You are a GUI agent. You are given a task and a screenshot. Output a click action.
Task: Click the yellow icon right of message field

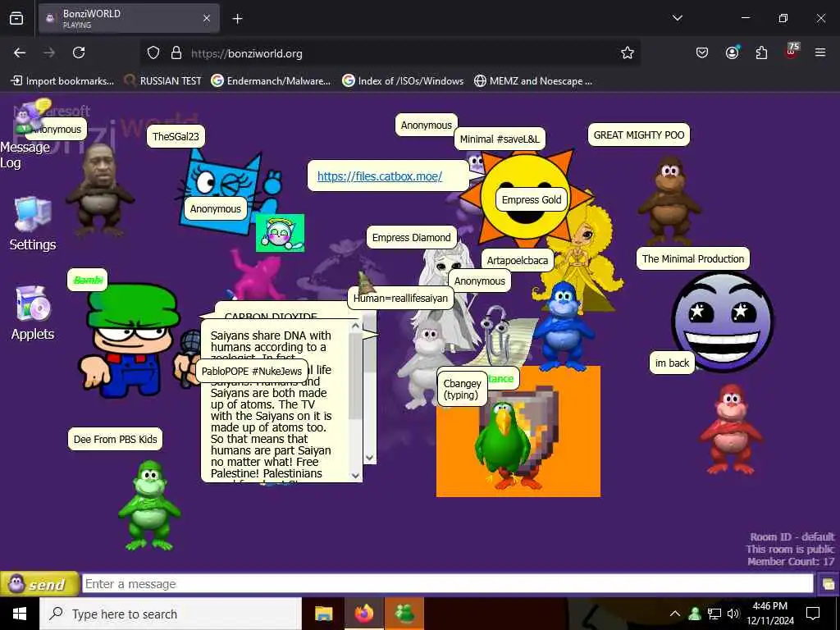[829, 584]
